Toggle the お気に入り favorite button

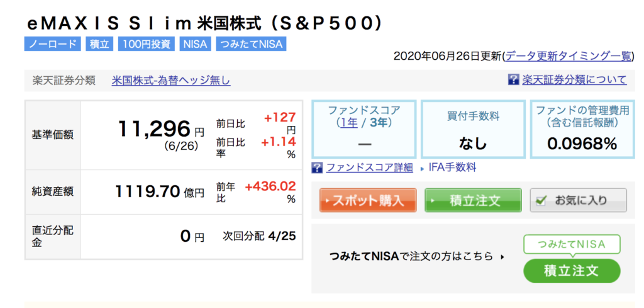click(579, 200)
